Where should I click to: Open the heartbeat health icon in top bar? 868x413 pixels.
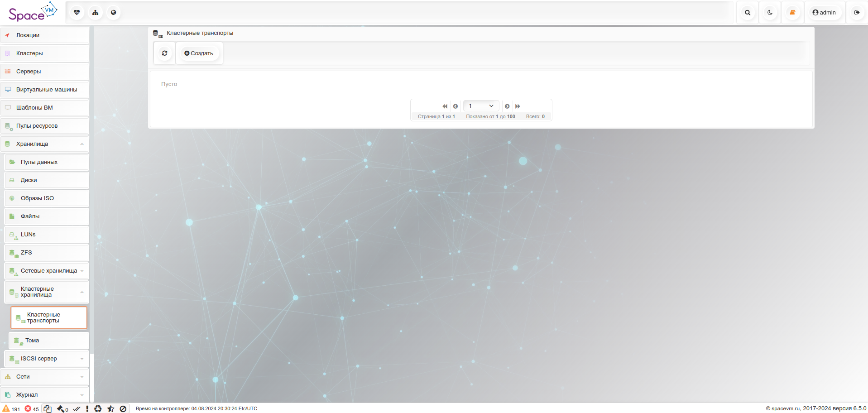pos(77,13)
